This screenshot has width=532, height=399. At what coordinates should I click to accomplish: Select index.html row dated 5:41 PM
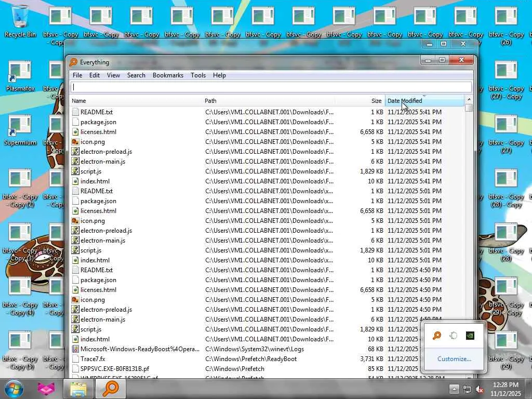click(x=267, y=181)
